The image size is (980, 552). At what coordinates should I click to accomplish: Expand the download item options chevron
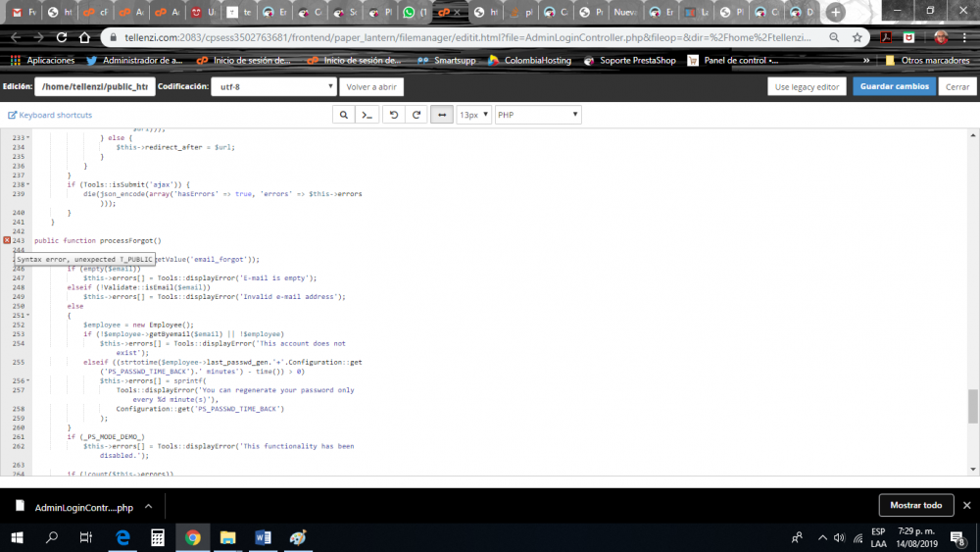[x=149, y=506]
